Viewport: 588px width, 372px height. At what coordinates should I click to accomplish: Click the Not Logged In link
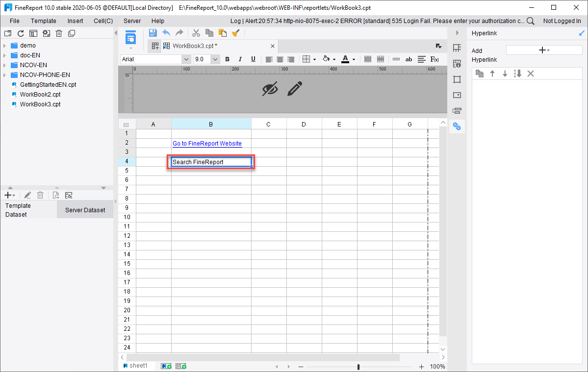562,21
